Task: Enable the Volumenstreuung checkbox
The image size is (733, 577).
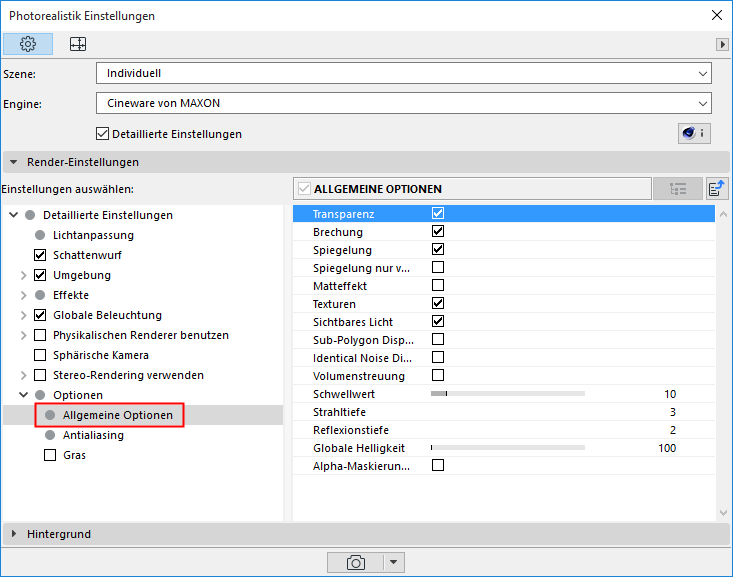Action: (x=438, y=375)
